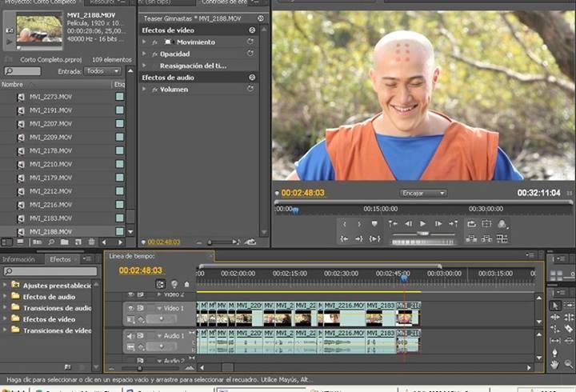Expand the Opacidad effect properties
576x392 pixels.
145,54
